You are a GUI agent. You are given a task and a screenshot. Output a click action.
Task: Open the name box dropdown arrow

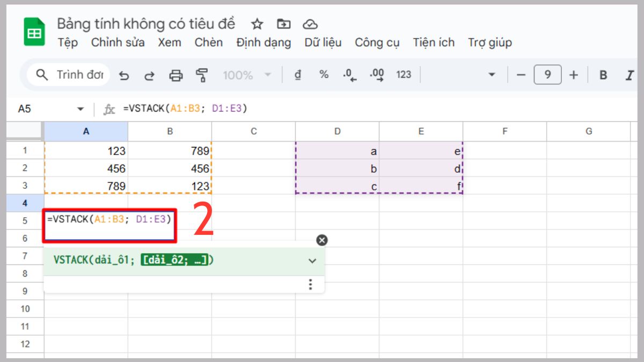(80, 108)
